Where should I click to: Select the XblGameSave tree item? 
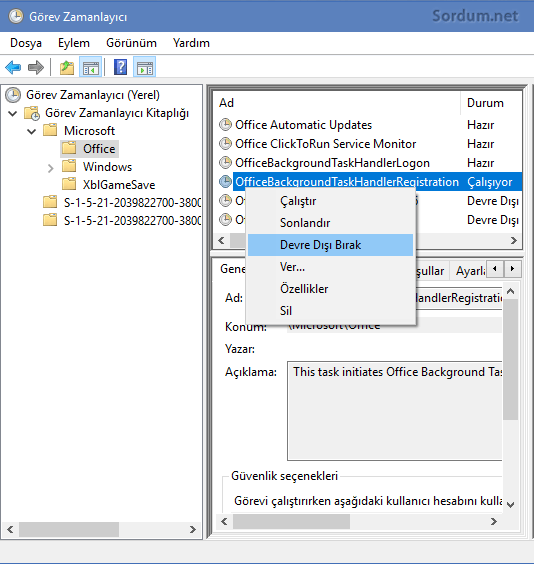pyautogui.click(x=119, y=185)
